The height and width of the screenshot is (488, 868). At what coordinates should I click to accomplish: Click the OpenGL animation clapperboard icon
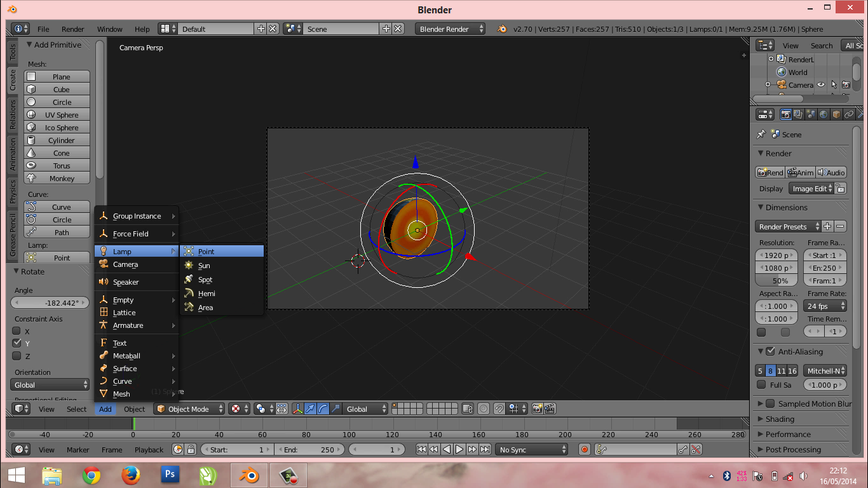(551, 409)
